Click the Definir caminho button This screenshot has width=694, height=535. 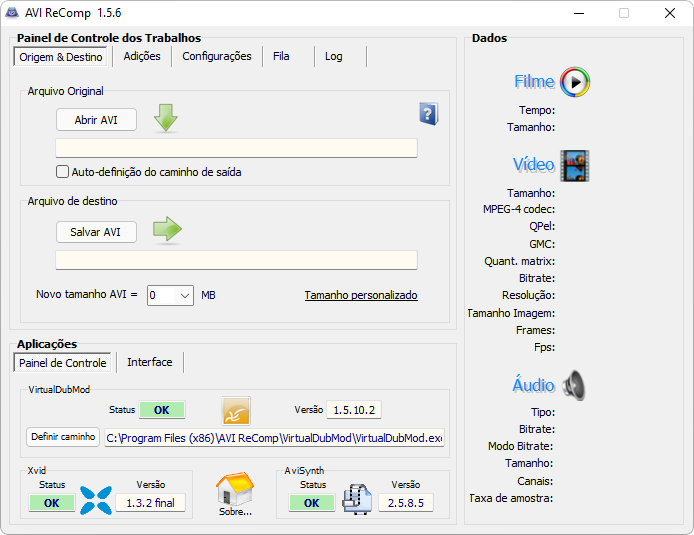(x=63, y=437)
